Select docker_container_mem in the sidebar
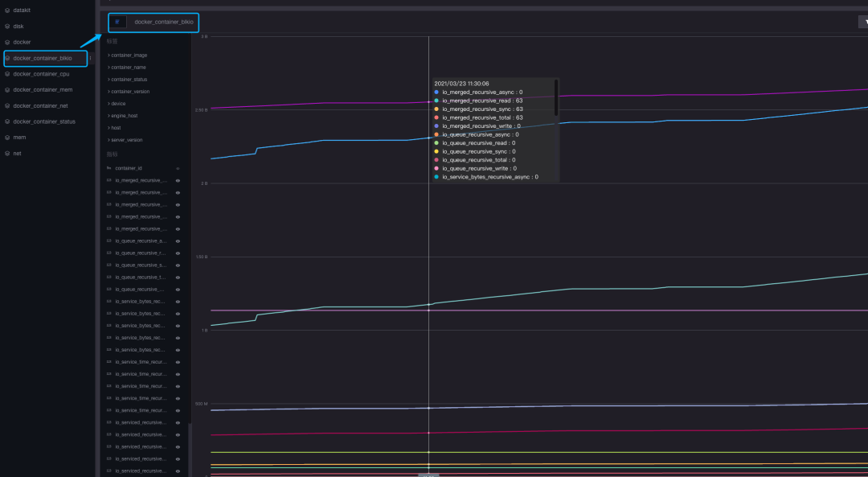 pos(43,90)
